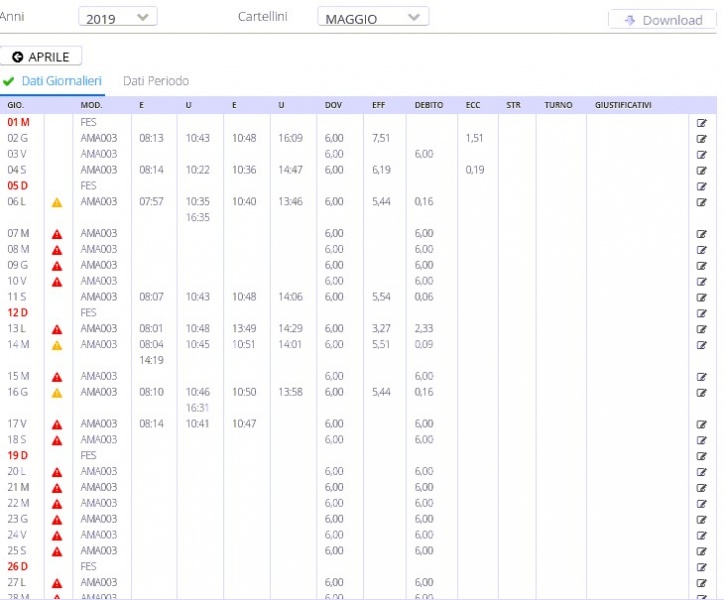Select the holiday row 05 D
724x600 pixels.
[18, 186]
